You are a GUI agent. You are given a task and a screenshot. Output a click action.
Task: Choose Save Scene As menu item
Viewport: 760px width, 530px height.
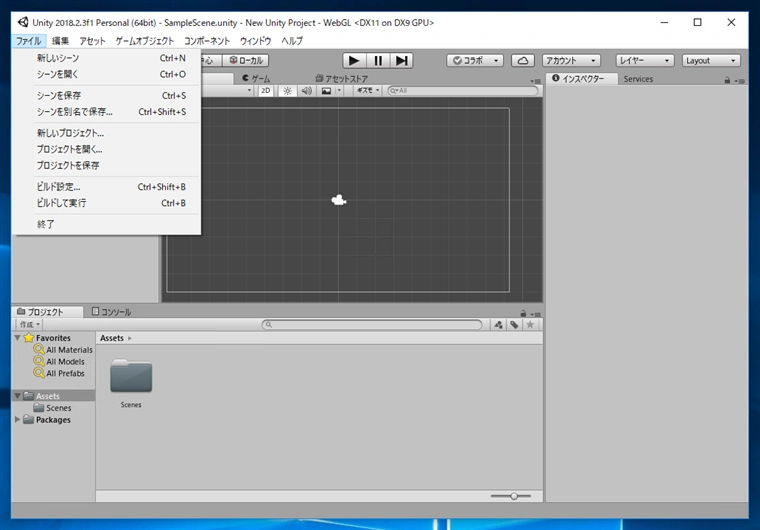107,112
